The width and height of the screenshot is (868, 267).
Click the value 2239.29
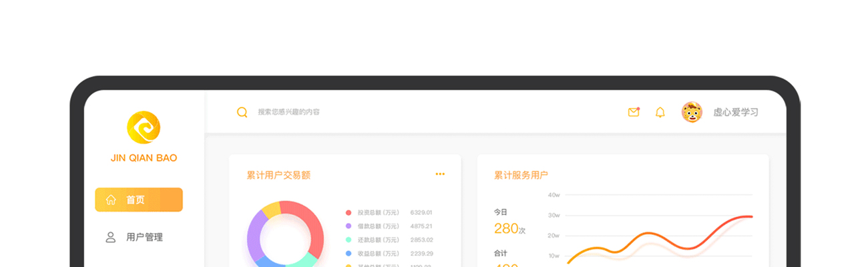tap(421, 254)
